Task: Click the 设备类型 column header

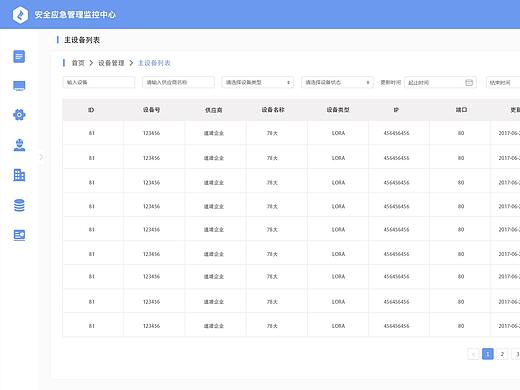Action: tap(338, 110)
